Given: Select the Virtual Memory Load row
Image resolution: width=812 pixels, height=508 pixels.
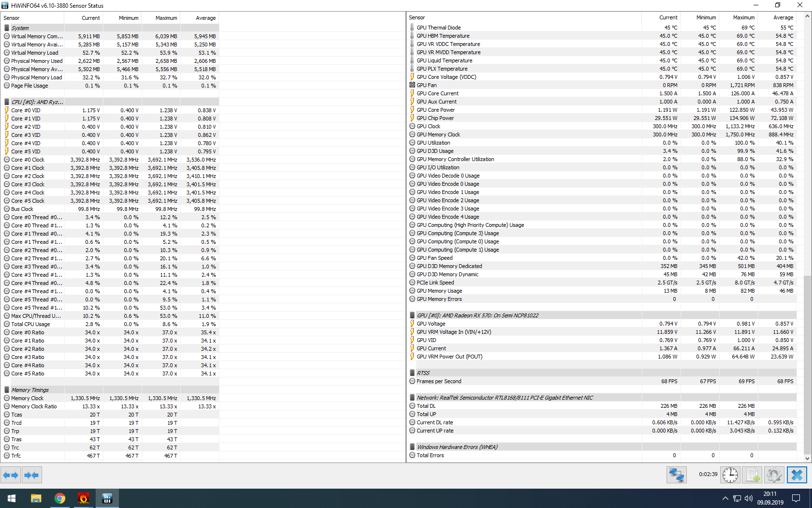Looking at the screenshot, I should pyautogui.click(x=110, y=53).
